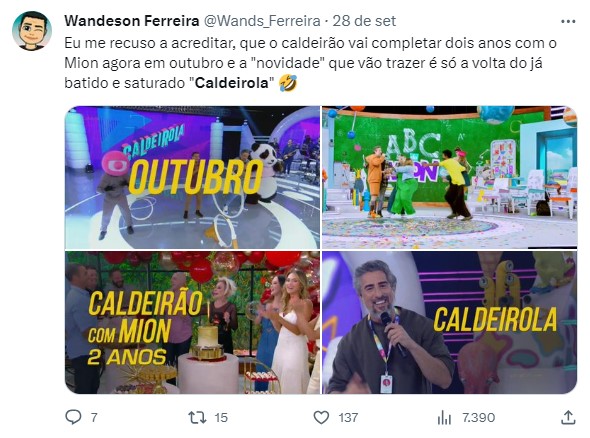Click the Wandeson Ferreira display name
This screenshot has height=438, width=590.
(132, 21)
